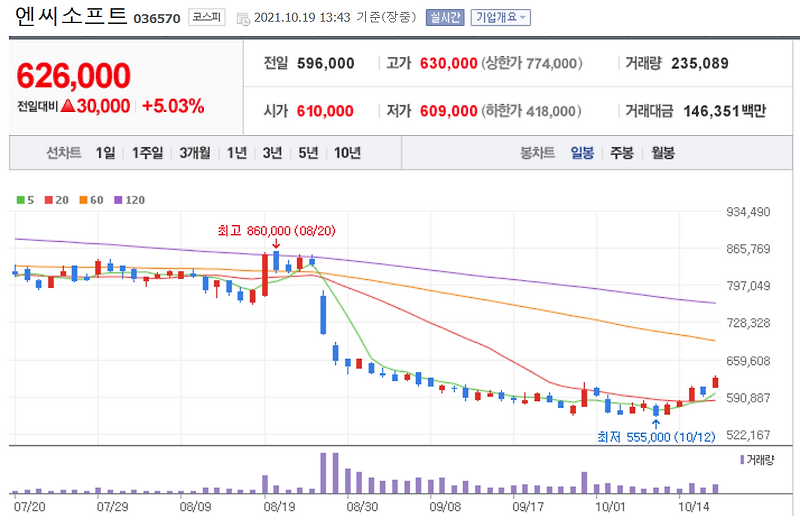Click the green 5-day moving average swatch
Screen dimensions: 800x516
pyautogui.click(x=20, y=200)
